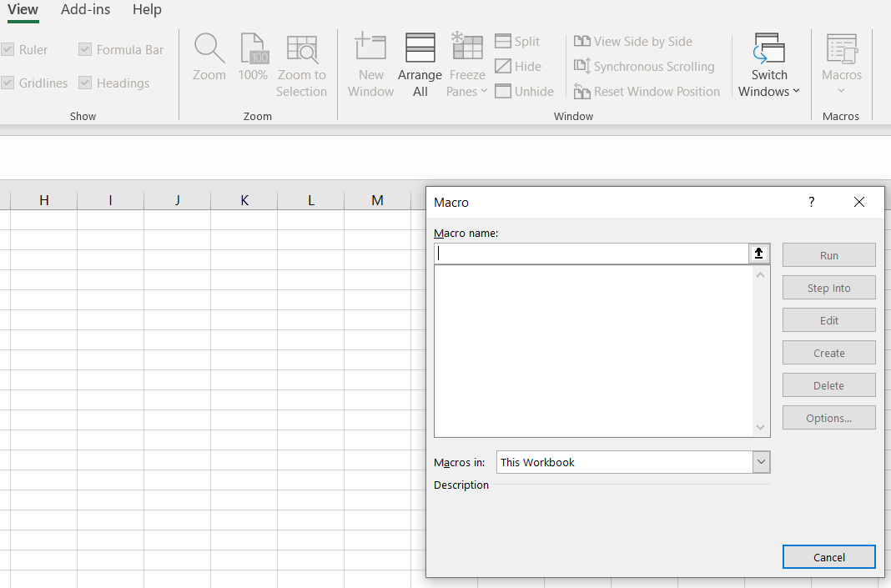Click the Step Into button
Image resolution: width=891 pixels, height=588 pixels.
click(x=828, y=288)
